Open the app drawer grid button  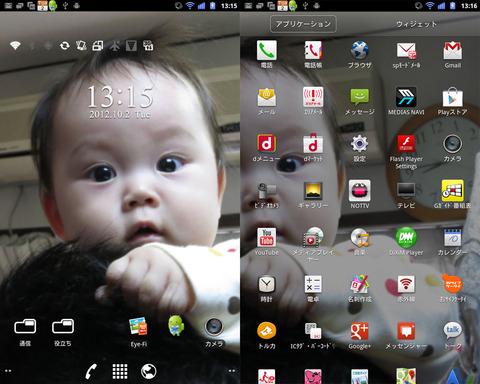[x=120, y=371]
